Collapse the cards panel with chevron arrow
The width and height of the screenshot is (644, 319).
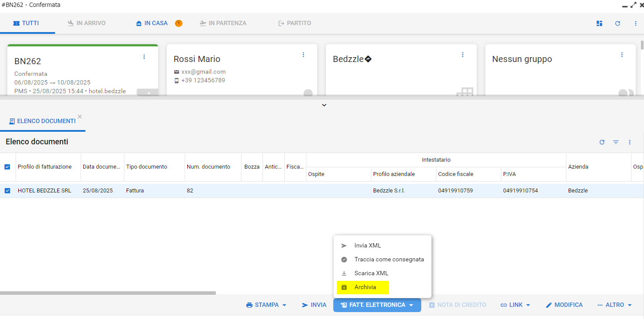(324, 105)
